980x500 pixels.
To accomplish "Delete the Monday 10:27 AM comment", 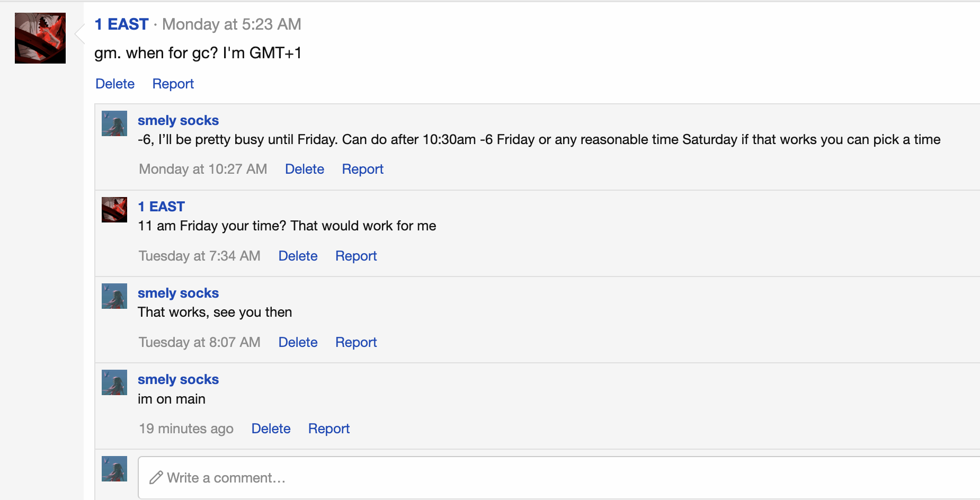I will tap(305, 169).
